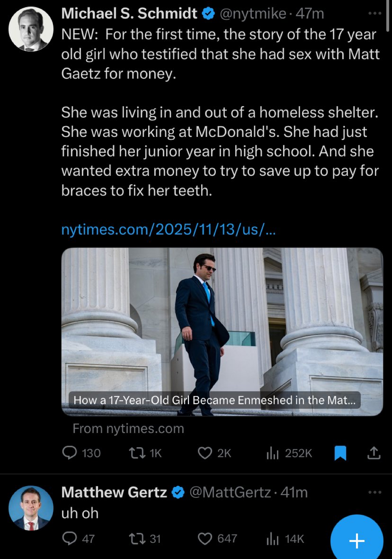Viewport: 392px width, 559px height.
Task: Retweet Matthew Gertz's 'uh oh' post
Action: pos(137,538)
